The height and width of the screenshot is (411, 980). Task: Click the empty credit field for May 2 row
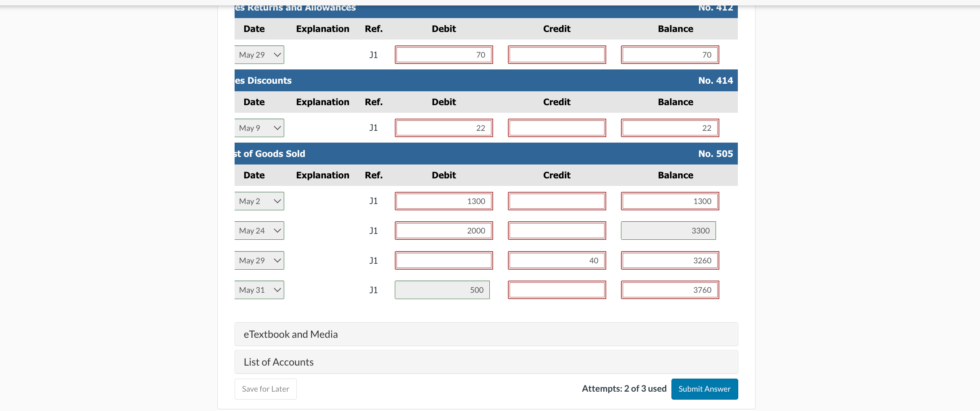pos(557,201)
